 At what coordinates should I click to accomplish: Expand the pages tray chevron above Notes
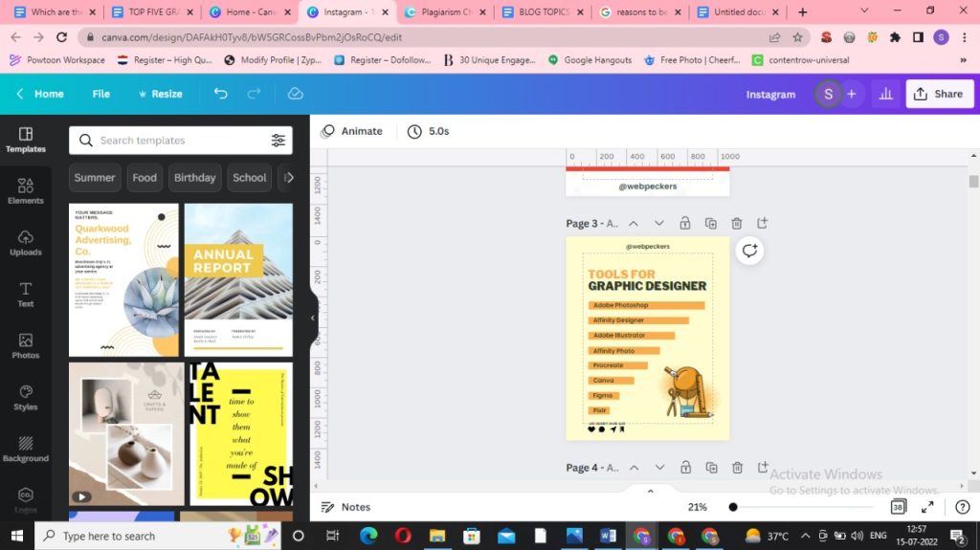650,492
